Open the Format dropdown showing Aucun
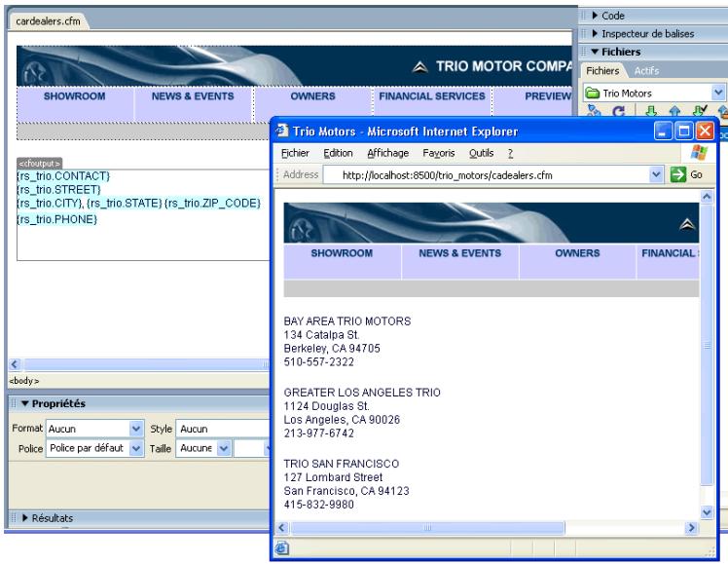 136,429
